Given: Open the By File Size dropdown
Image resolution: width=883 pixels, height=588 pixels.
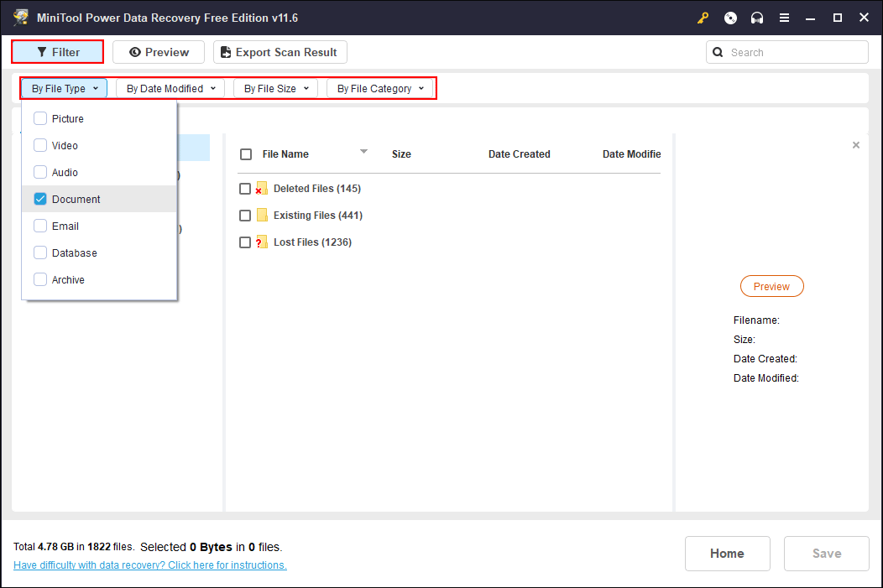Looking at the screenshot, I should 276,89.
